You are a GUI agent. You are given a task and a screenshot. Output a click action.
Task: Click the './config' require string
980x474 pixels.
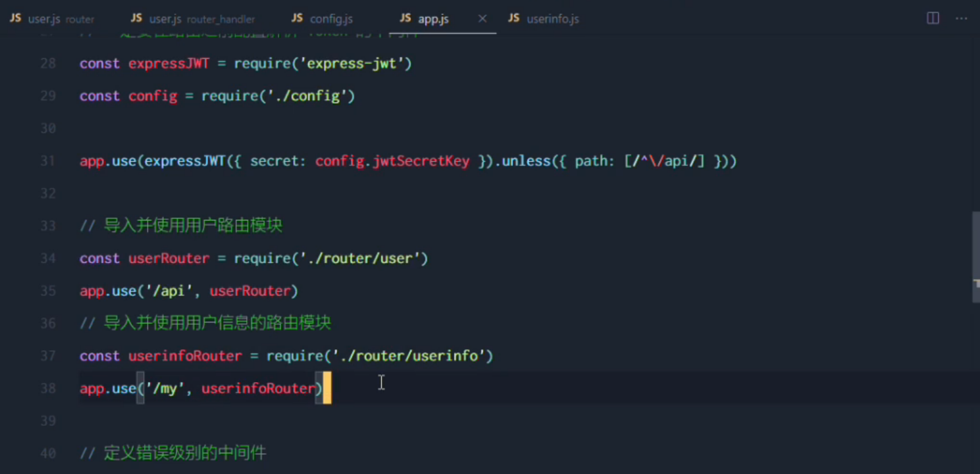(307, 96)
